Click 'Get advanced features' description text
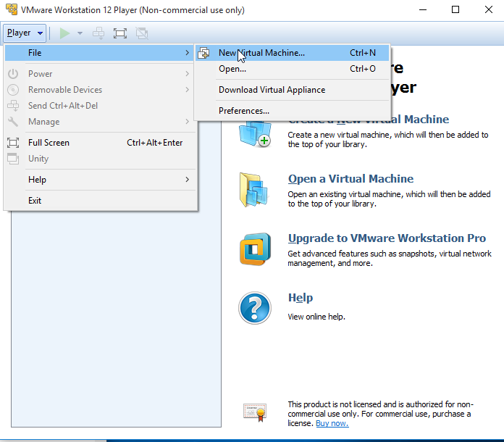504x442 pixels. pos(390,259)
